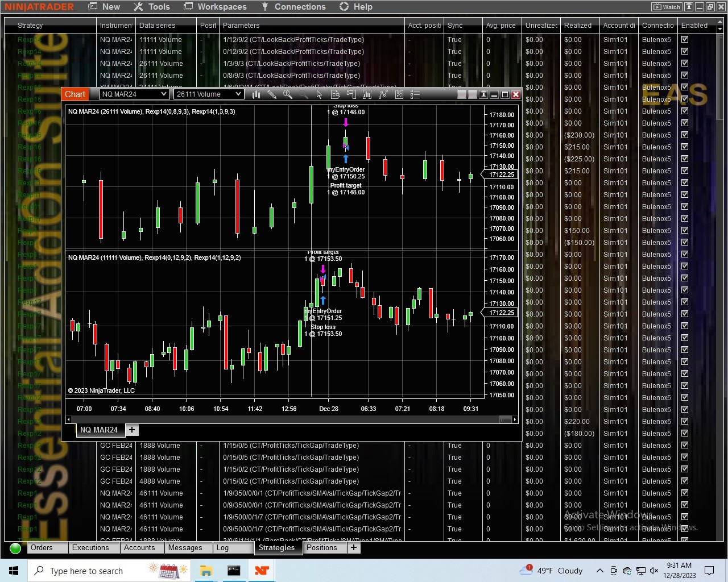Screen dimensions: 728x582
Task: Activate the zoom in magnifier on chart
Action: 288,94
